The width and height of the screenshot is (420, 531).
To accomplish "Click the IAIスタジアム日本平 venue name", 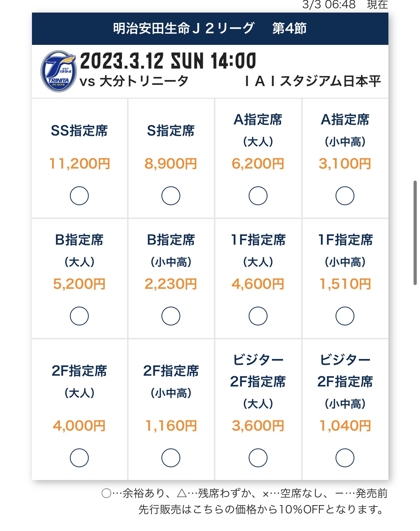I will [x=312, y=81].
